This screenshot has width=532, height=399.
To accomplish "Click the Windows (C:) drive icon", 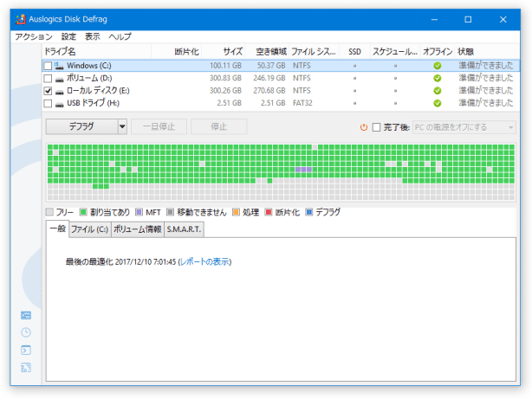I will [60, 66].
